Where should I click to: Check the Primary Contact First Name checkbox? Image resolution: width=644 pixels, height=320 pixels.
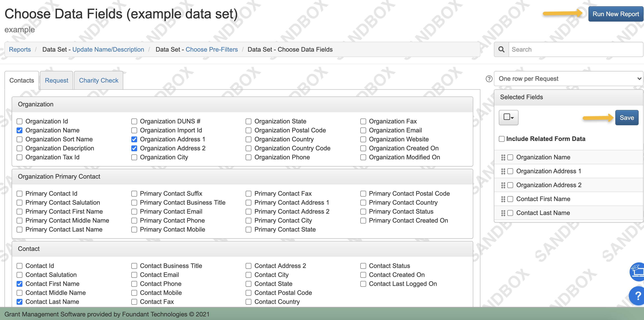point(19,212)
